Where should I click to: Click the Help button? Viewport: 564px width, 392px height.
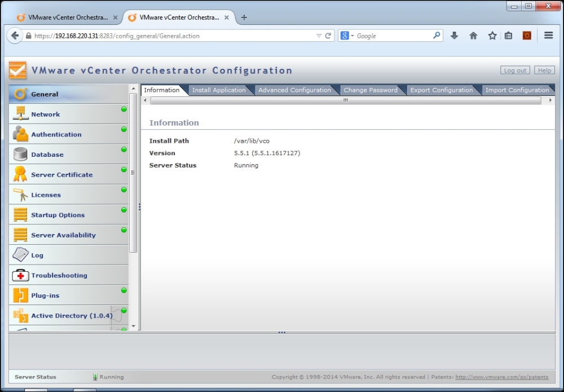[544, 70]
